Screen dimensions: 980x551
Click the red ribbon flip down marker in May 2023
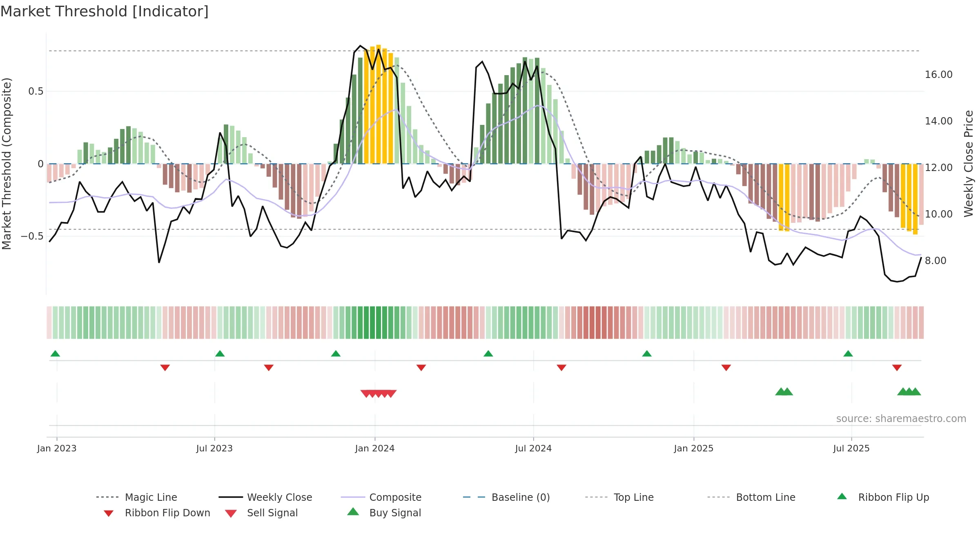point(165,367)
